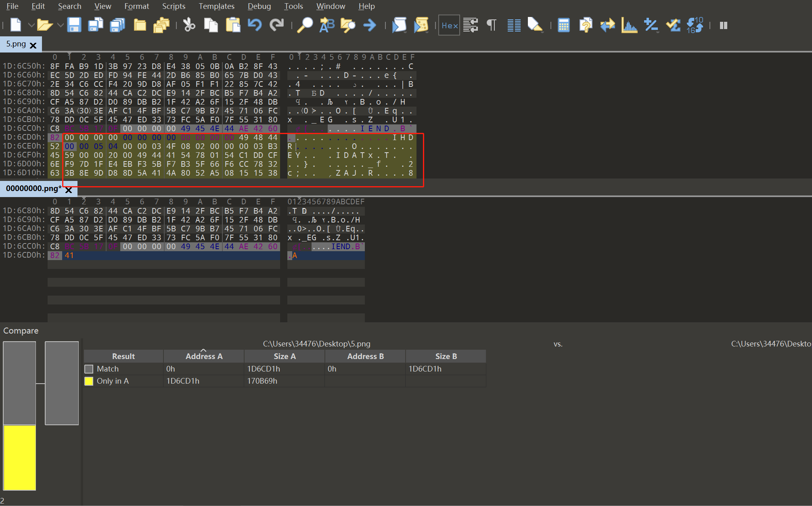Close the 5.png tab
Screen dimensions: 812x506
tap(33, 45)
